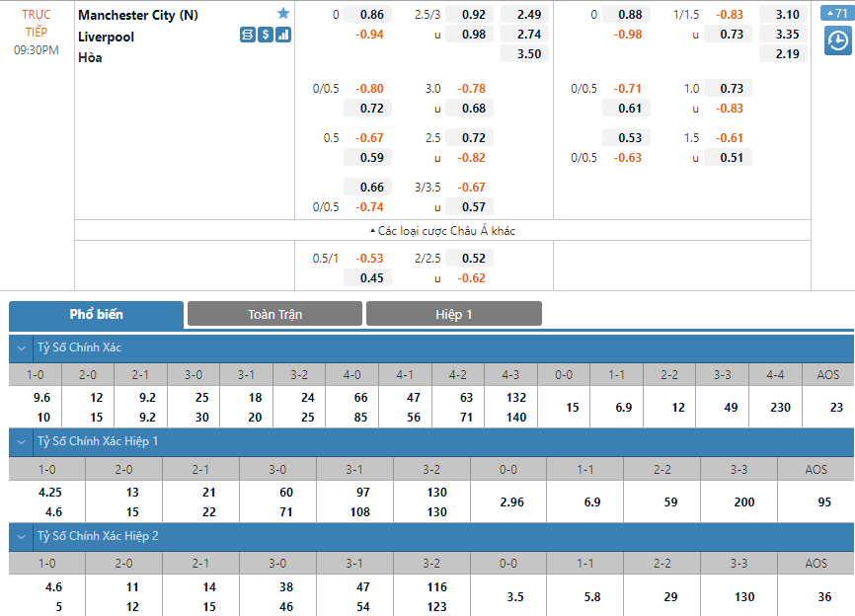Pick the 0.59 handicap odds
The width and height of the screenshot is (855, 616).
click(x=367, y=158)
